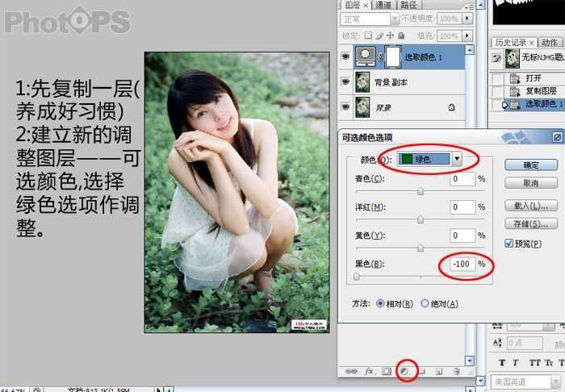
Task: Toggle lock image pixels brush icon
Action: click(x=379, y=35)
